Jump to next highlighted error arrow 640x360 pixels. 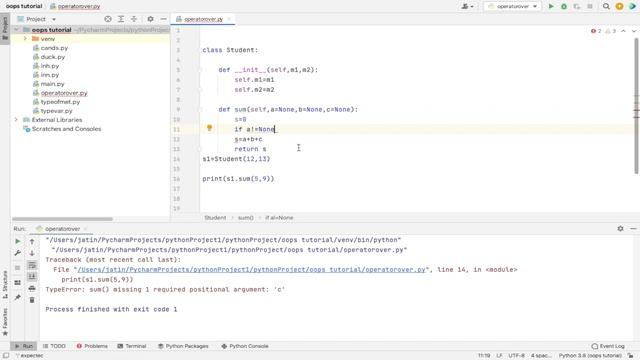point(634,31)
